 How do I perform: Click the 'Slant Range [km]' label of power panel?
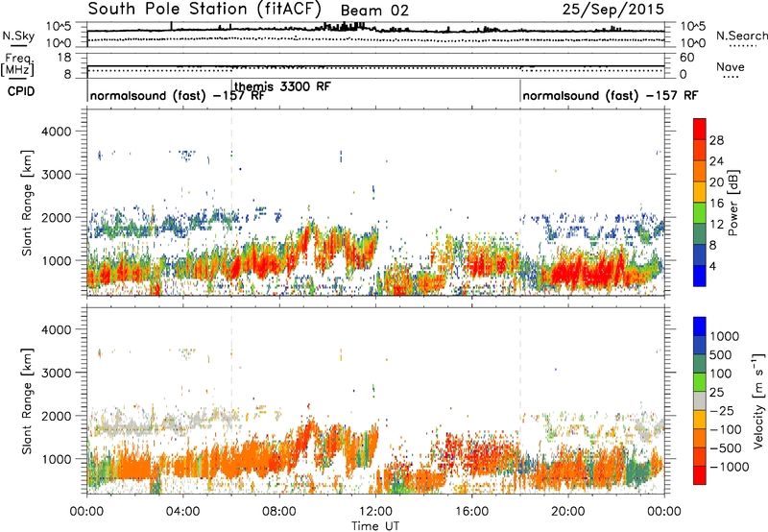click(27, 203)
